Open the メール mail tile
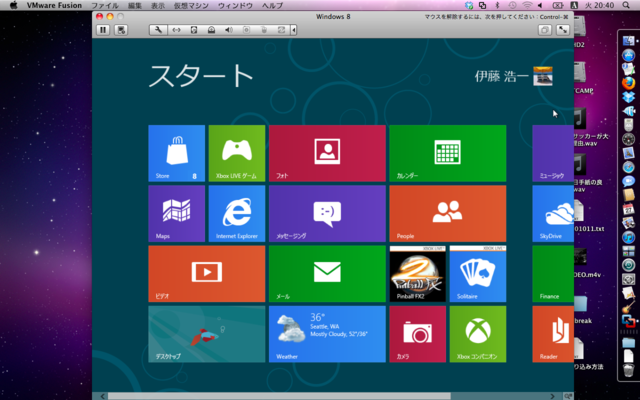This screenshot has height=400, width=640. [x=327, y=273]
